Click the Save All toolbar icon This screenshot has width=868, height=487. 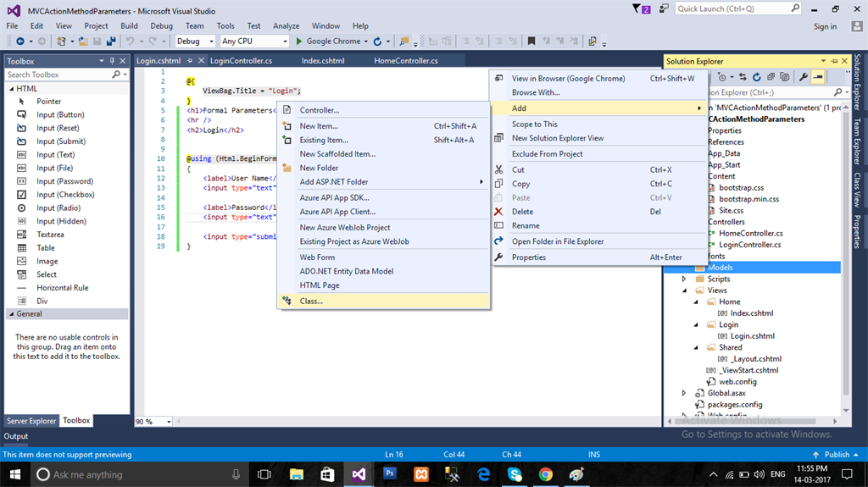110,41
